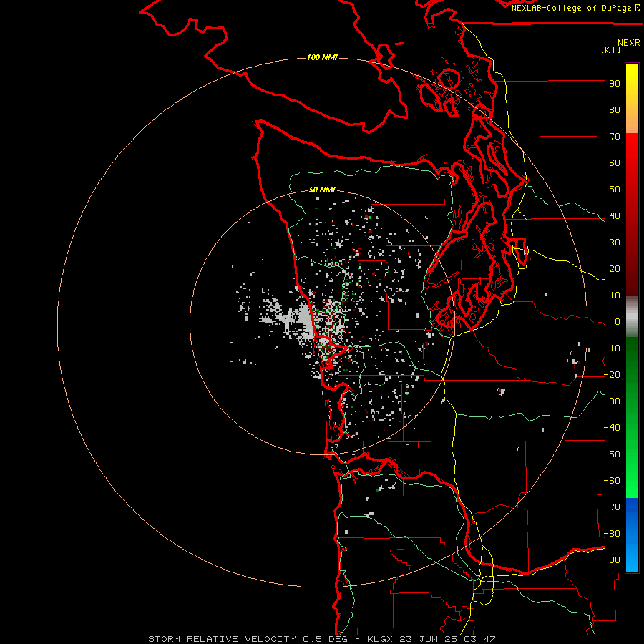
Task: Click the NEXLAB-College of DuPage header text
Action: [x=575, y=8]
